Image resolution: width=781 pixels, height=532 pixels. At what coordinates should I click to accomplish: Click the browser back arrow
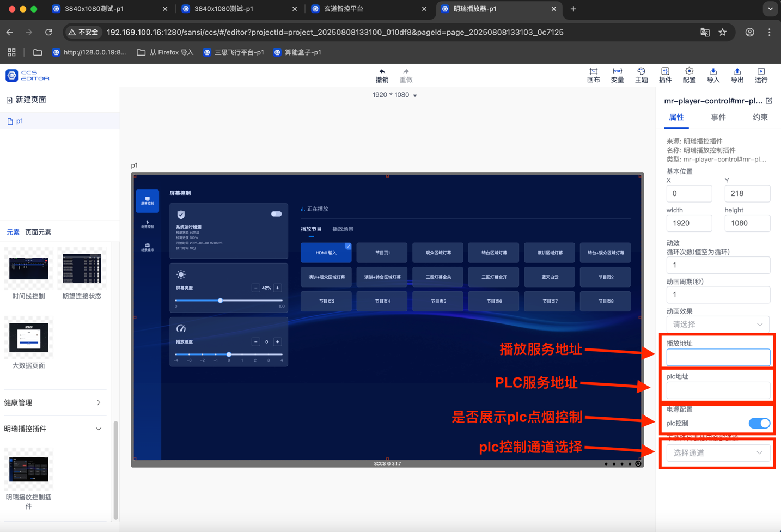[x=10, y=32]
